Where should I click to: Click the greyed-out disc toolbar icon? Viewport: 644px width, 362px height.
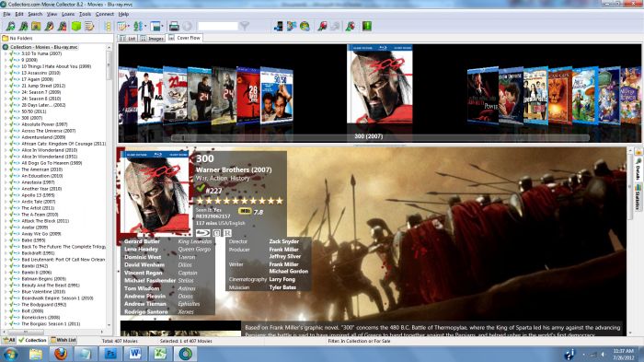[188, 27]
